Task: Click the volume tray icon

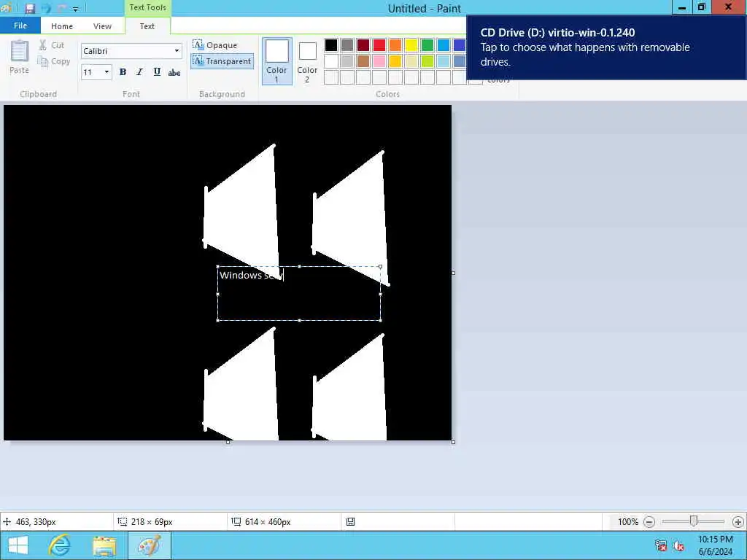Action: pos(678,545)
